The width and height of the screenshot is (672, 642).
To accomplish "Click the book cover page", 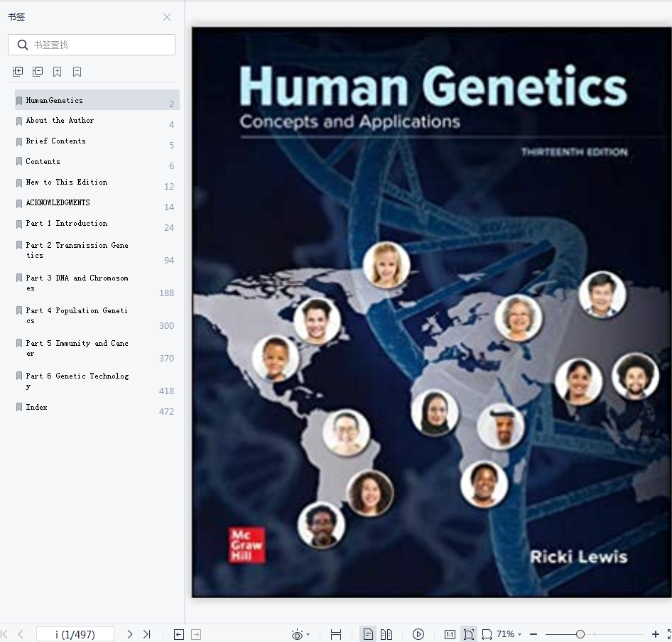I will click(432, 312).
